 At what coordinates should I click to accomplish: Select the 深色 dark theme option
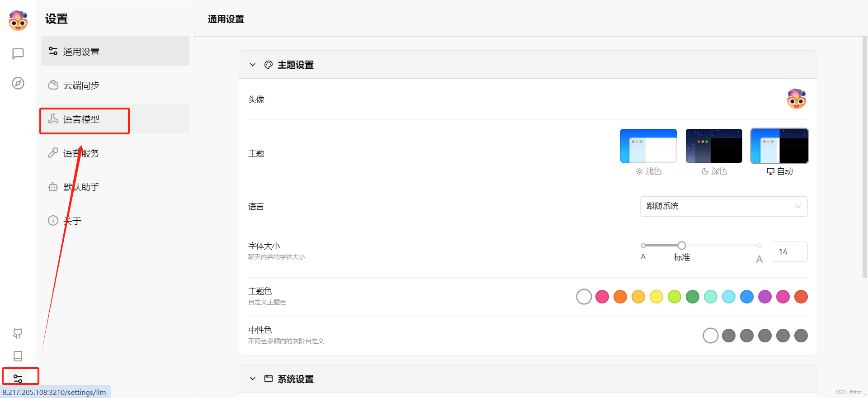tap(714, 146)
